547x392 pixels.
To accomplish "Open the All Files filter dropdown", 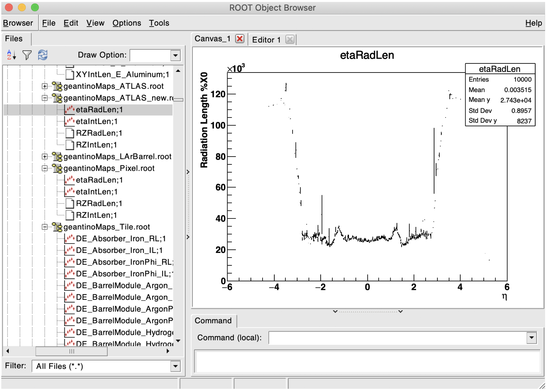I will coord(176,366).
